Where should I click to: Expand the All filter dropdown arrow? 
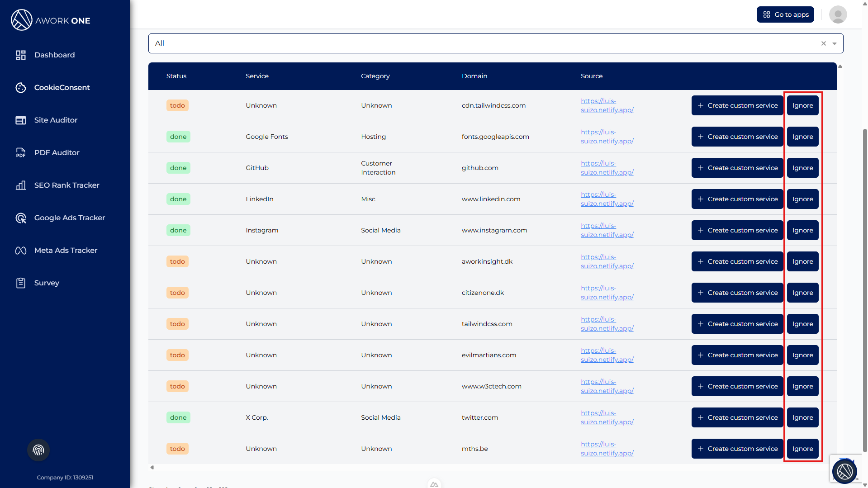tap(835, 44)
